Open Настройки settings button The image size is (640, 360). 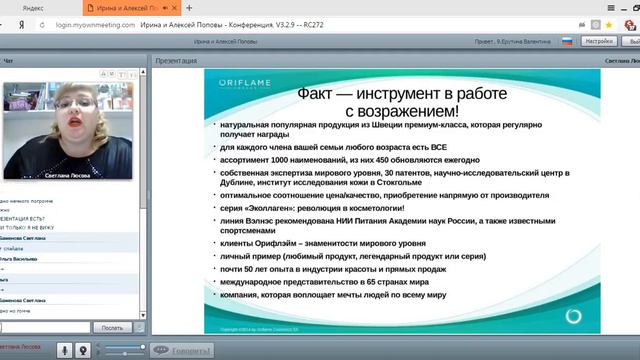click(x=599, y=41)
